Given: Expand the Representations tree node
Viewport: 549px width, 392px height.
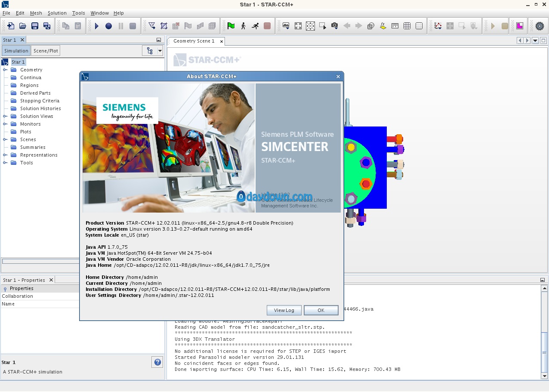Looking at the screenshot, I should pyautogui.click(x=5, y=155).
